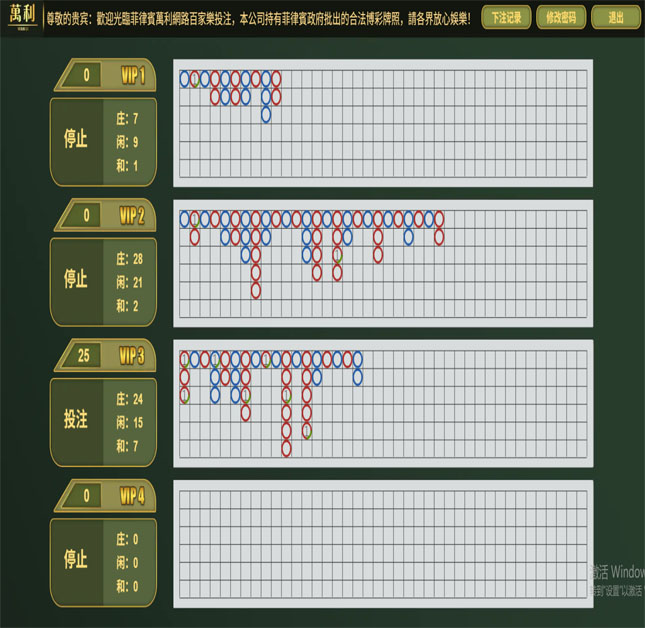Select the VIP 1 table badge
Image resolution: width=645 pixels, height=628 pixels.
[x=132, y=75]
